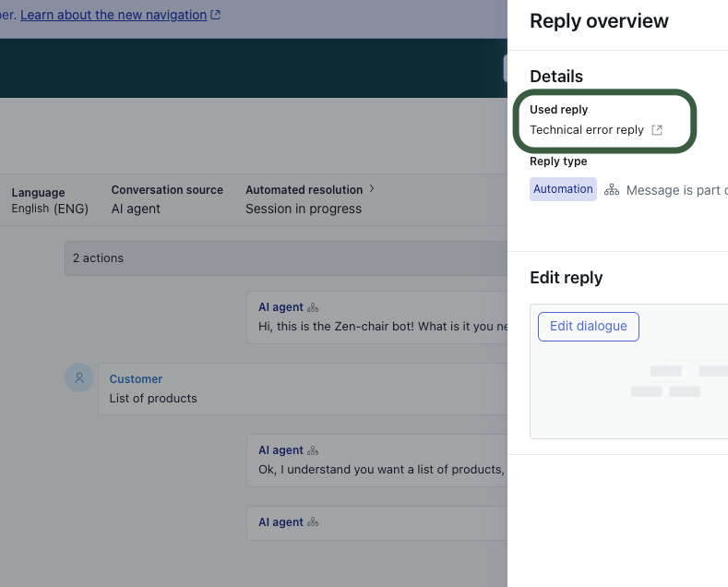Click the external-link icon after the navigation link

tap(216, 15)
